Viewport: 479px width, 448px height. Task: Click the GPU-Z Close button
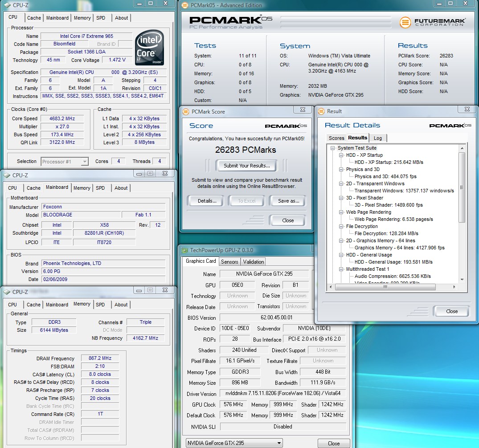point(334,444)
